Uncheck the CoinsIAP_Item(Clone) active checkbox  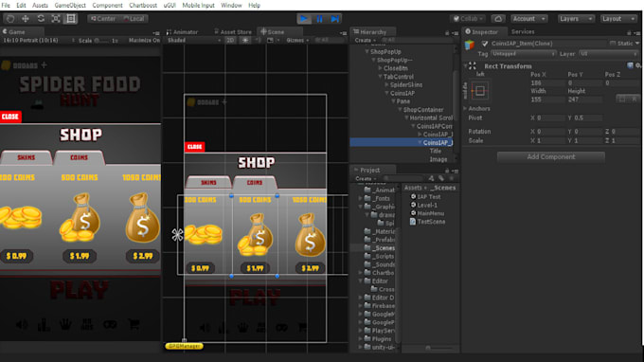pyautogui.click(x=485, y=44)
